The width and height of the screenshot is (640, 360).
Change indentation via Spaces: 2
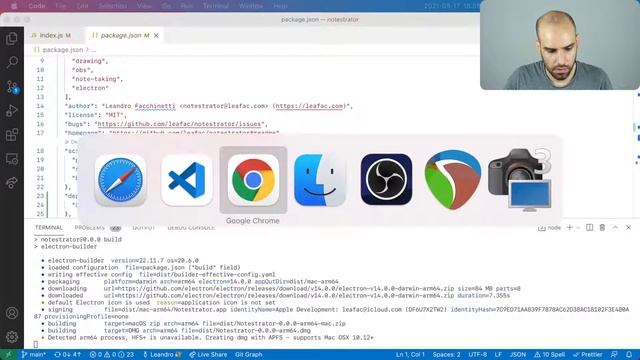[x=447, y=354]
